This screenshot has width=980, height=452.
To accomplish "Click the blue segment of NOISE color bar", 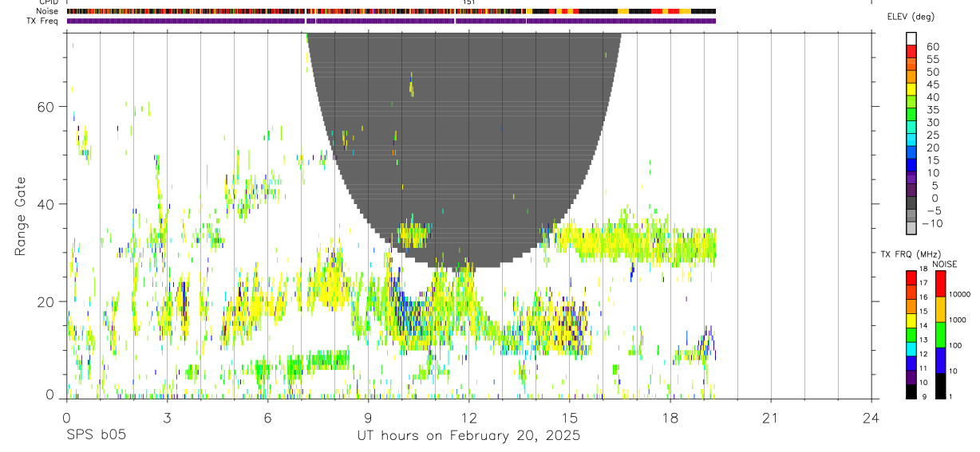I will tap(941, 360).
